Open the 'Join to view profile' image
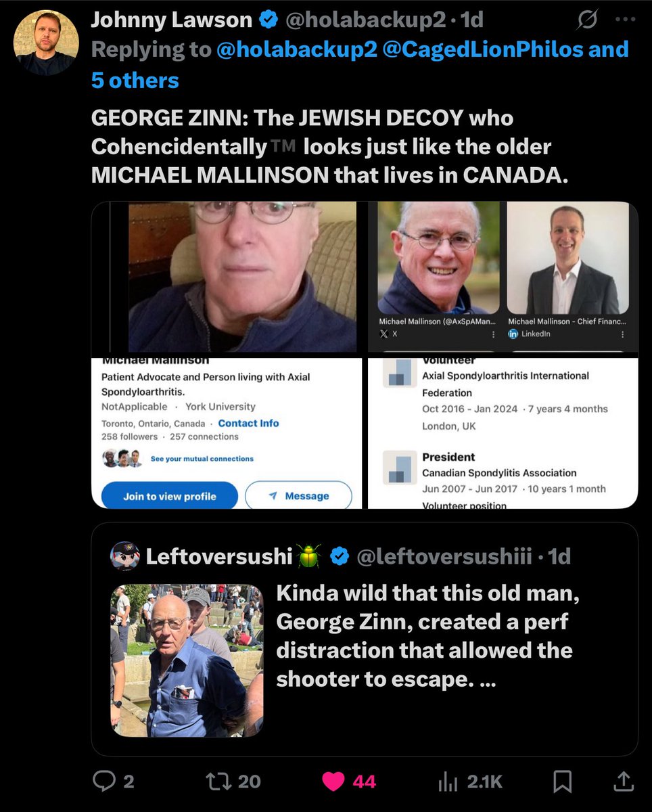 [227, 434]
